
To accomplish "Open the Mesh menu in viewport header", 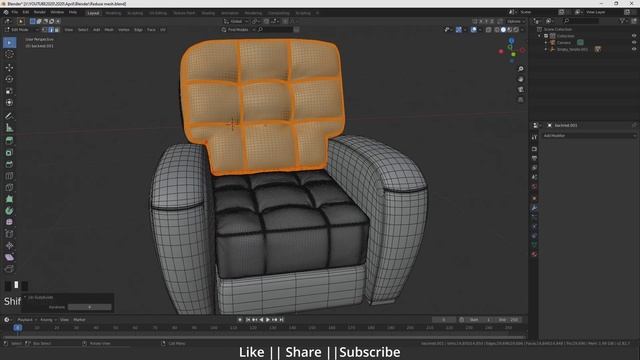I will tap(109, 30).
